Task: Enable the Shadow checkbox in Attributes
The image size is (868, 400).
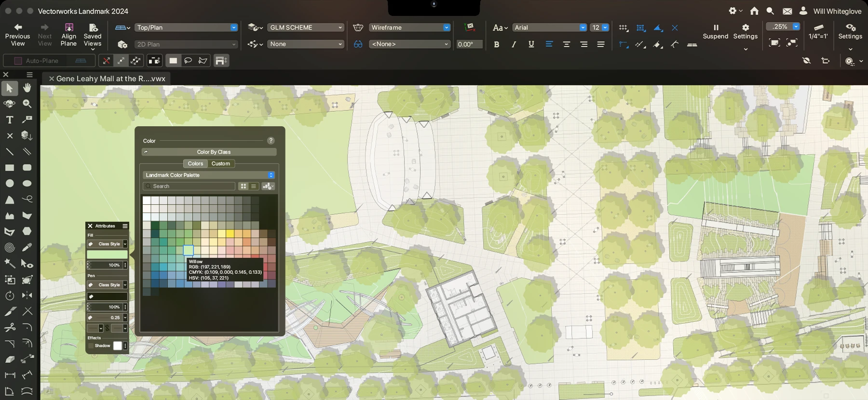Action: coord(91,346)
